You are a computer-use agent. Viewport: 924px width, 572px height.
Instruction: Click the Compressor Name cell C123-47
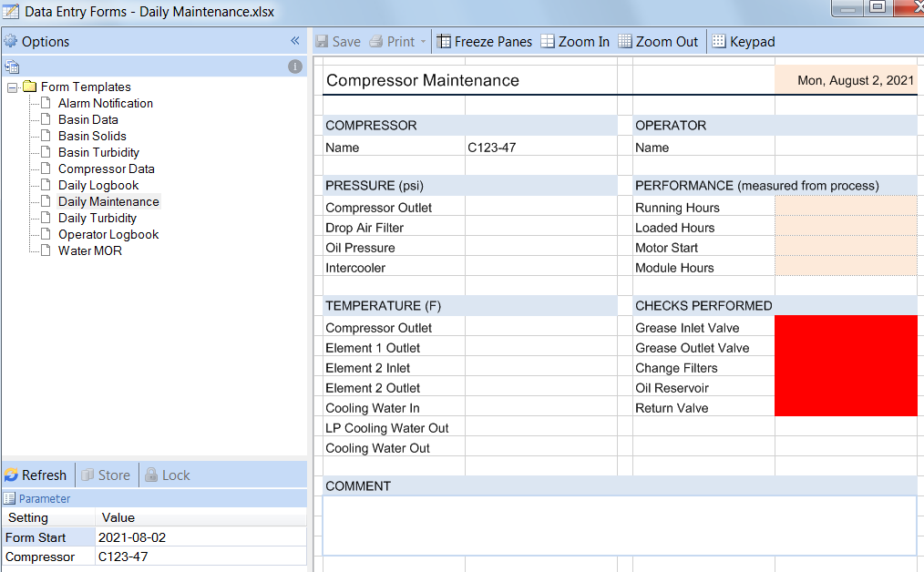pos(541,148)
